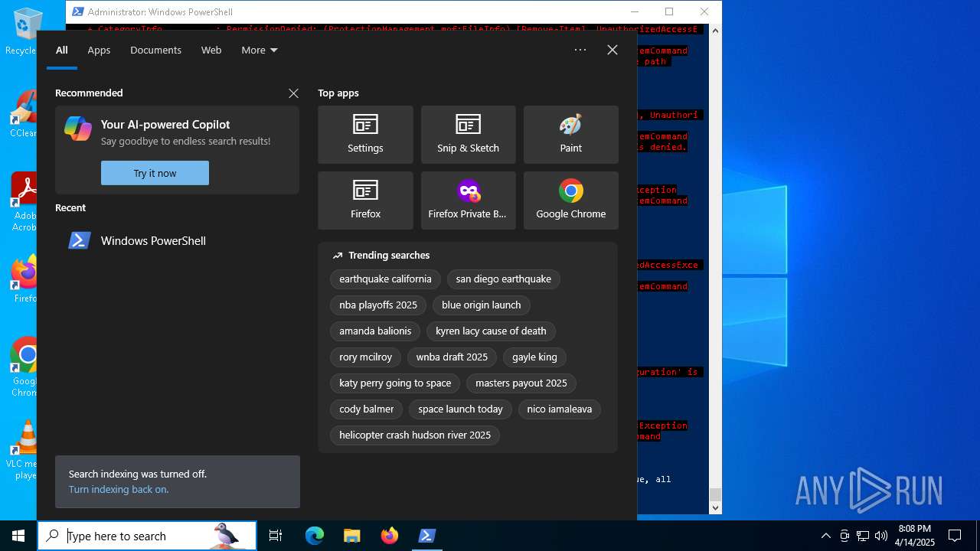Select the All search tab
This screenshot has width=980, height=551.
tap(62, 50)
